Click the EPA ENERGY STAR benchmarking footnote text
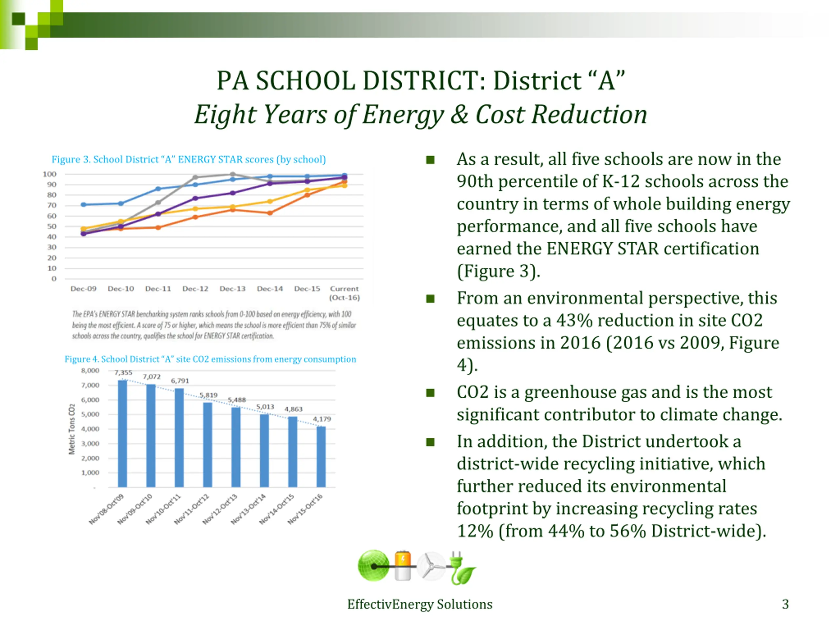 (214, 325)
